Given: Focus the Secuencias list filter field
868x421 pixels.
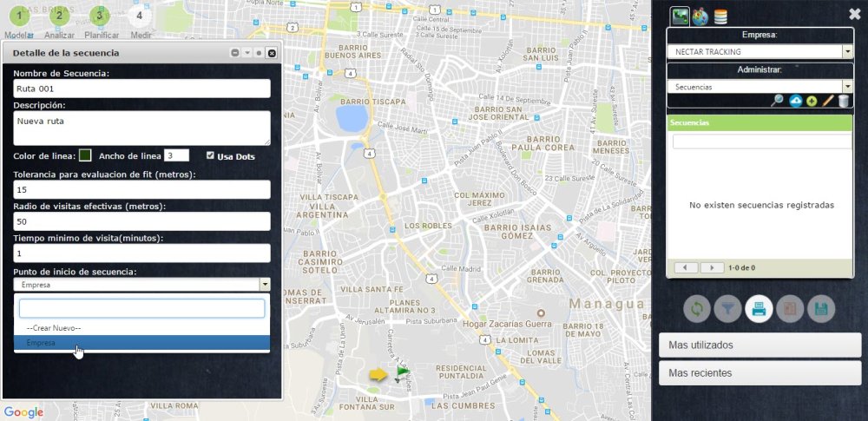Looking at the screenshot, I should coord(762,141).
